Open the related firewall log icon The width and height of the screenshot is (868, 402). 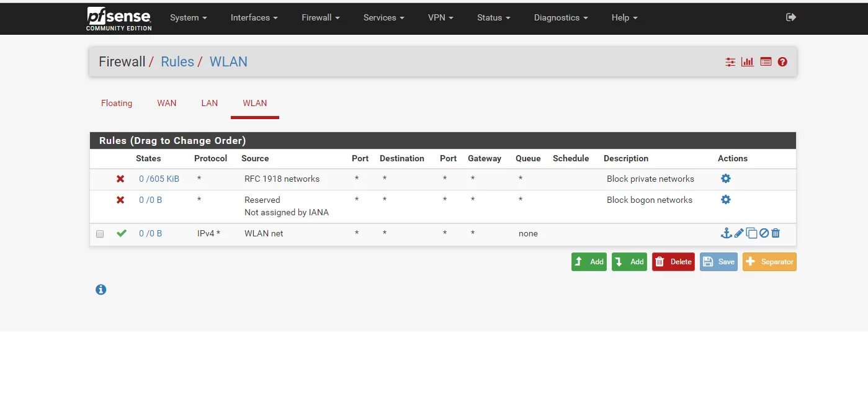click(766, 62)
